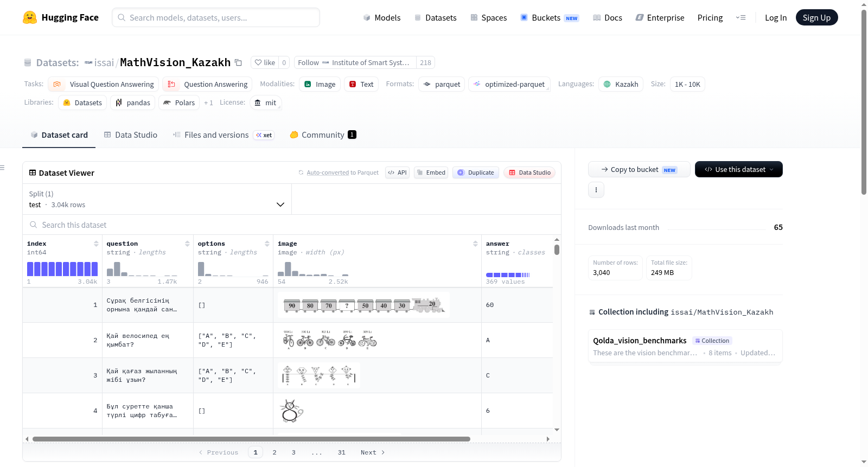Click the answer classes distribution bar
The image size is (868, 467).
(x=508, y=275)
